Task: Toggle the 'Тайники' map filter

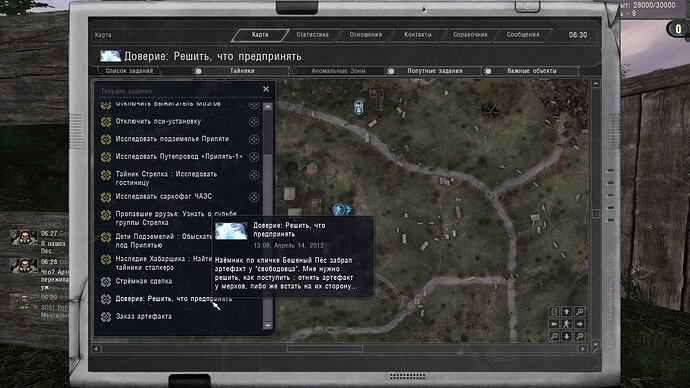Action: [x=242, y=71]
